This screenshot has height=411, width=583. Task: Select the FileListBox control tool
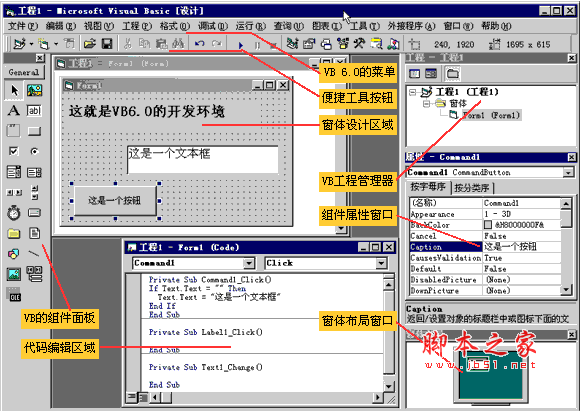(34, 234)
